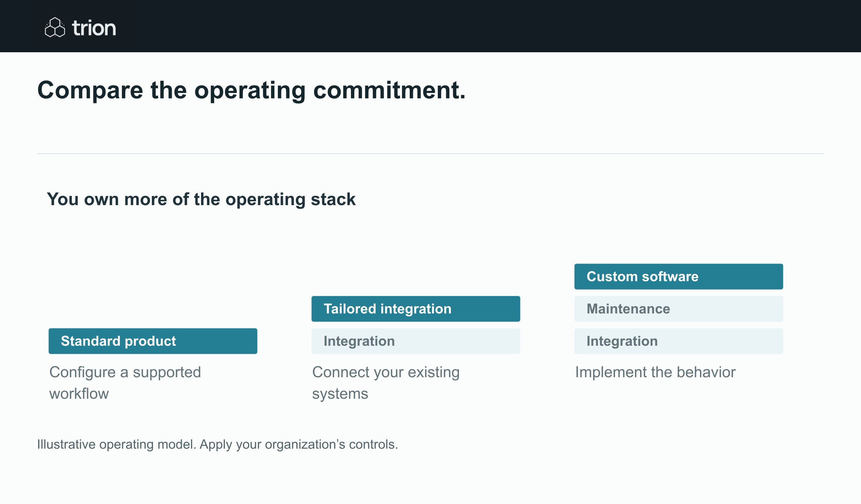This screenshot has height=504, width=861.
Task: Click Integration layer below Tailored integration
Action: coord(416,341)
